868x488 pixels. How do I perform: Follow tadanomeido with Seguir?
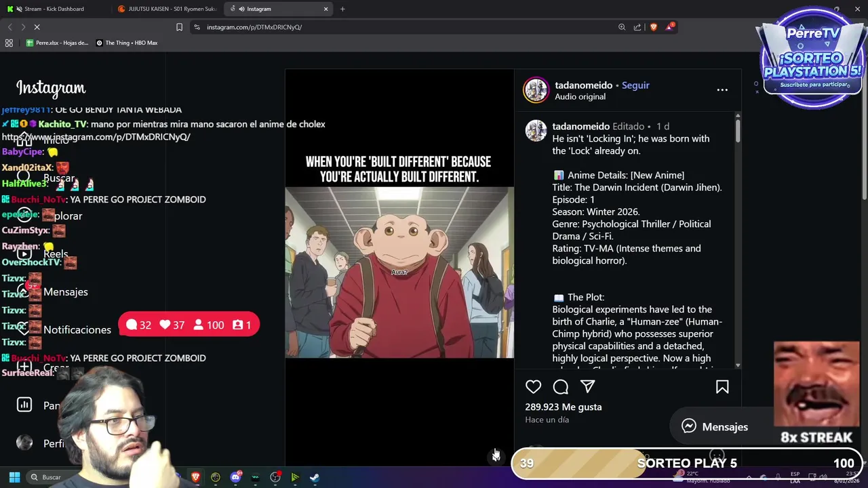click(x=635, y=85)
